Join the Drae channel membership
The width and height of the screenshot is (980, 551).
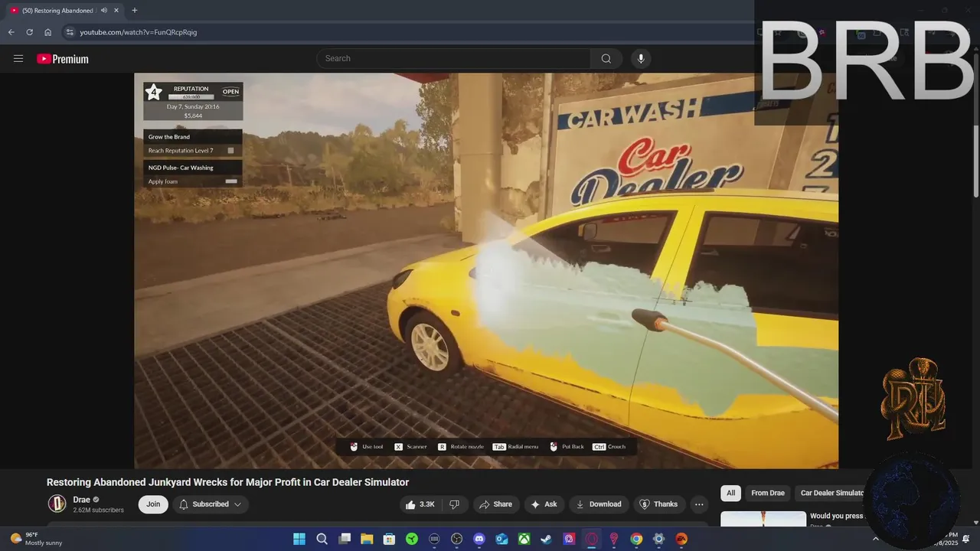(153, 504)
